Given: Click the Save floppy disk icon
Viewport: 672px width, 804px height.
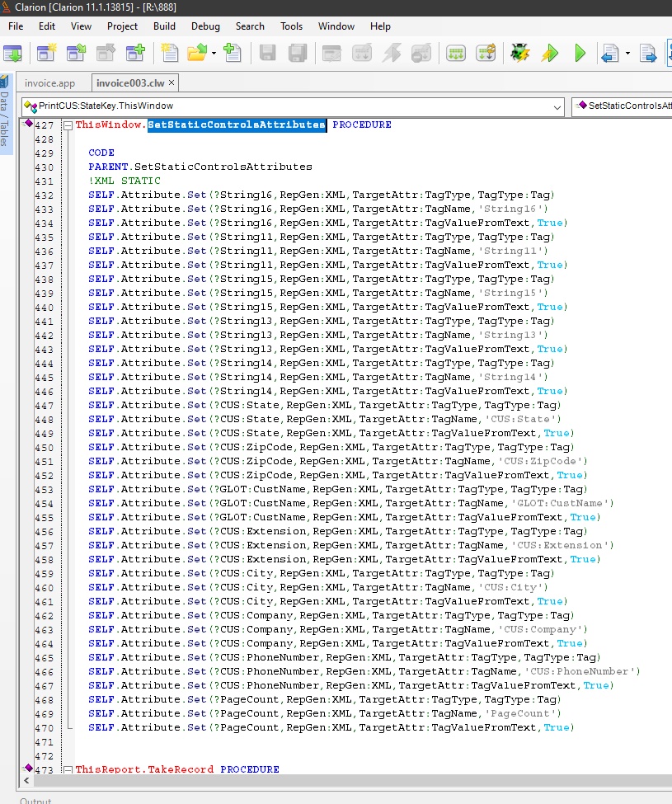Looking at the screenshot, I should (x=267, y=54).
